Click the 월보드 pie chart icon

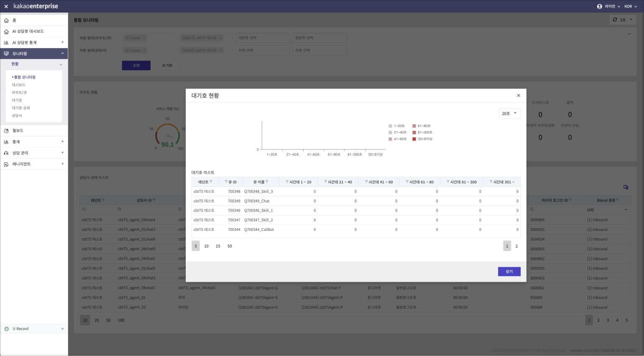[x=6, y=131]
